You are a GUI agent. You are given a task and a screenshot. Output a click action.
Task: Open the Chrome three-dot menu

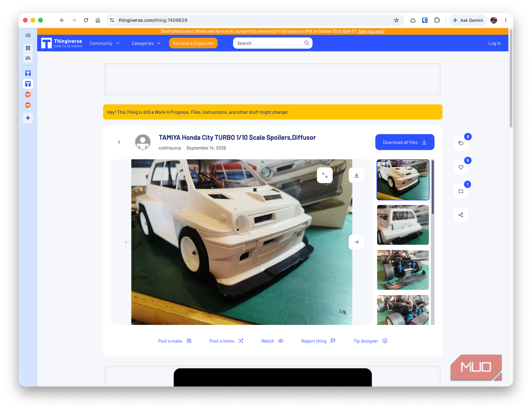[506, 20]
